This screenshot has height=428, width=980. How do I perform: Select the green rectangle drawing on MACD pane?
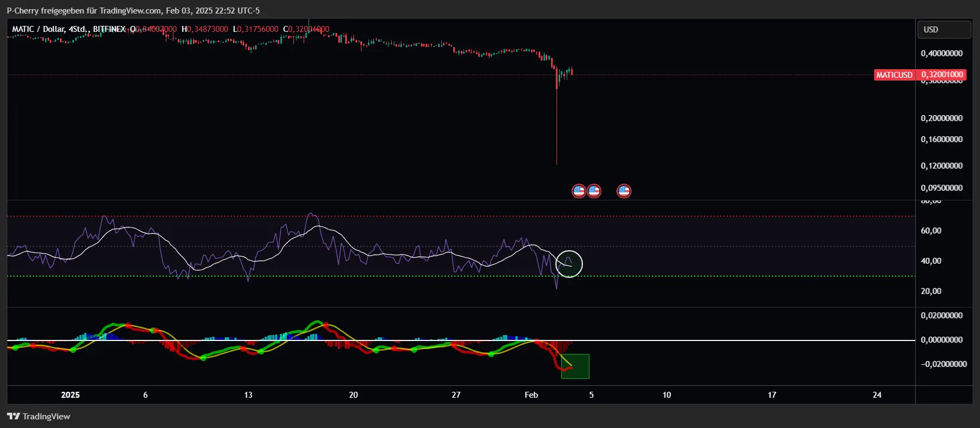575,366
